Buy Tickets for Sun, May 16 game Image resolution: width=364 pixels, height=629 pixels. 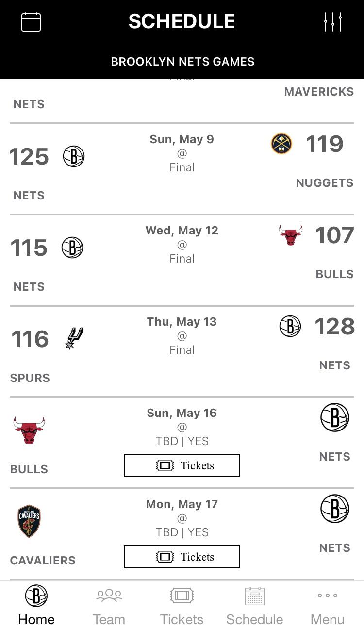182,465
